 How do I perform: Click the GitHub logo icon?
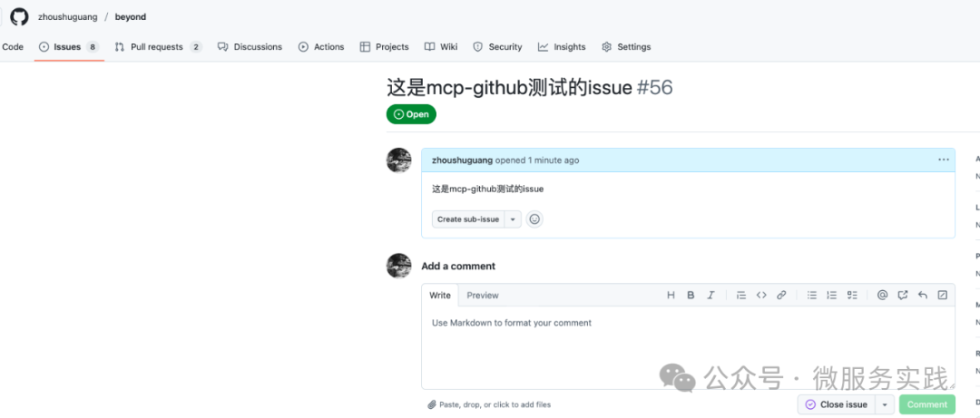coord(19,17)
